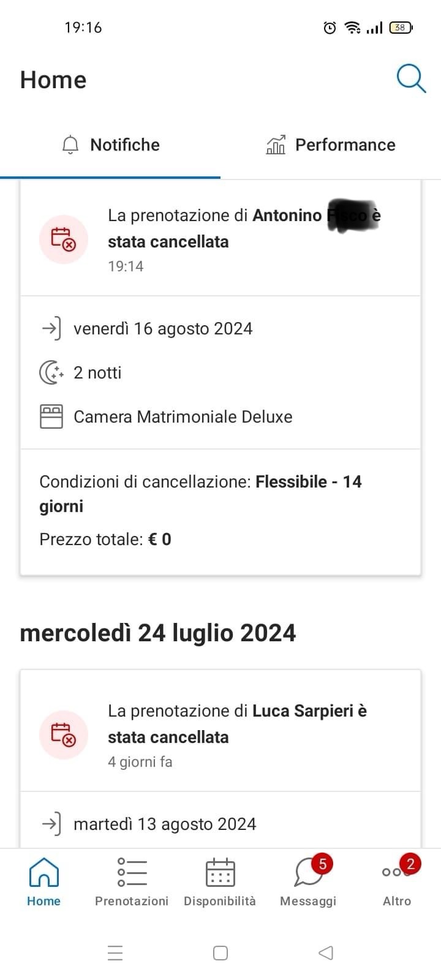Open the Disponibilità calendar
This screenshot has height=980, width=441.
click(x=220, y=882)
